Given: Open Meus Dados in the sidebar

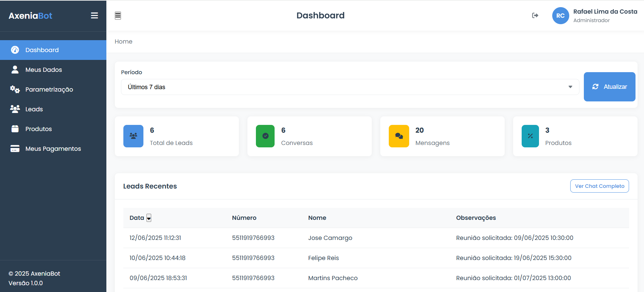Looking at the screenshot, I should tap(53, 70).
